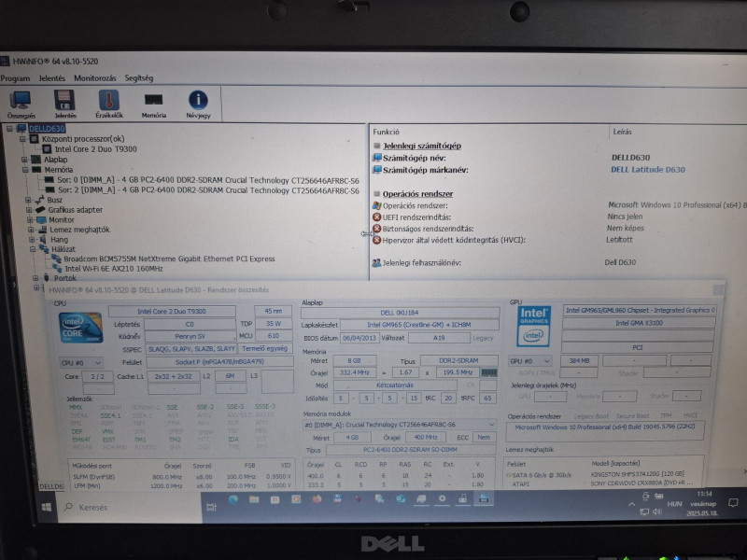Open the notification center icon
Image resolution: width=747 pixels, height=560 pixels.
pos(733,503)
